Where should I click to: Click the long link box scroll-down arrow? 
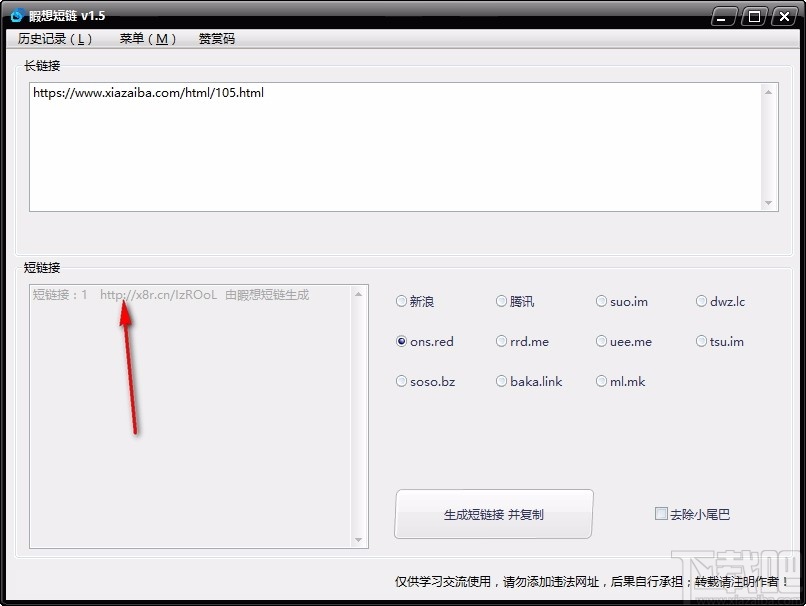(768, 203)
